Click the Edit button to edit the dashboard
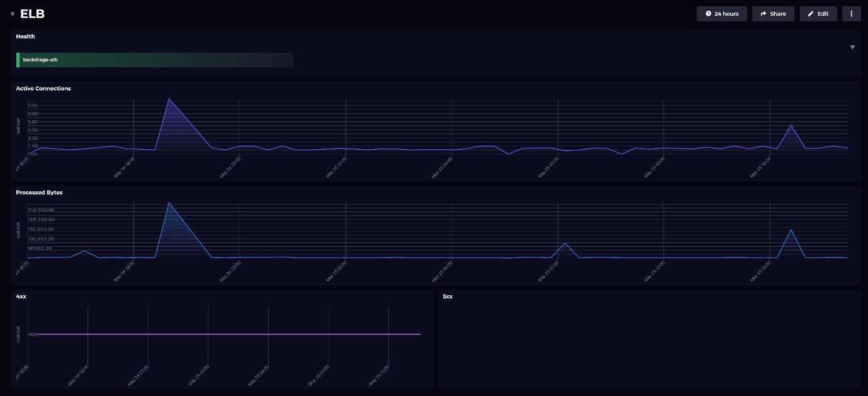Screen dimensions: 868x396 click(818, 13)
